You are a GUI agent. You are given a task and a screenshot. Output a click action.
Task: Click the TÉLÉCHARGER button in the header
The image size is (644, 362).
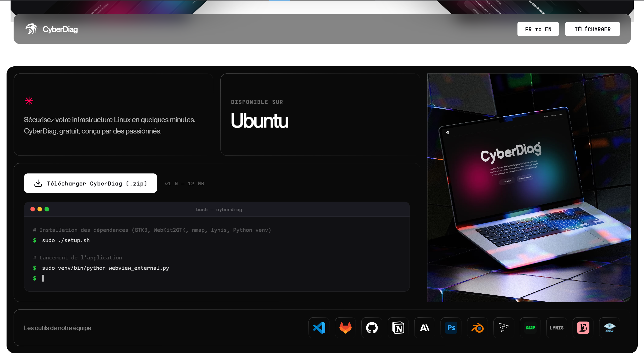pyautogui.click(x=593, y=29)
